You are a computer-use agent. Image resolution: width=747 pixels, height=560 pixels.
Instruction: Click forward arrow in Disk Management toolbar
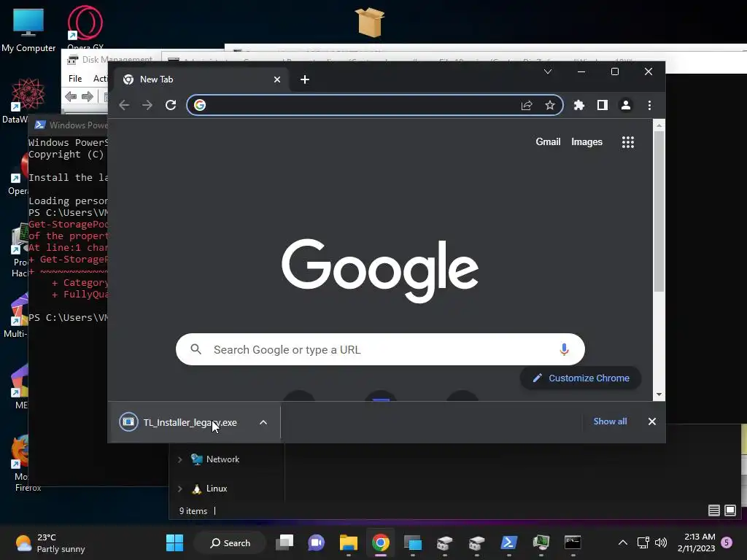pyautogui.click(x=88, y=97)
